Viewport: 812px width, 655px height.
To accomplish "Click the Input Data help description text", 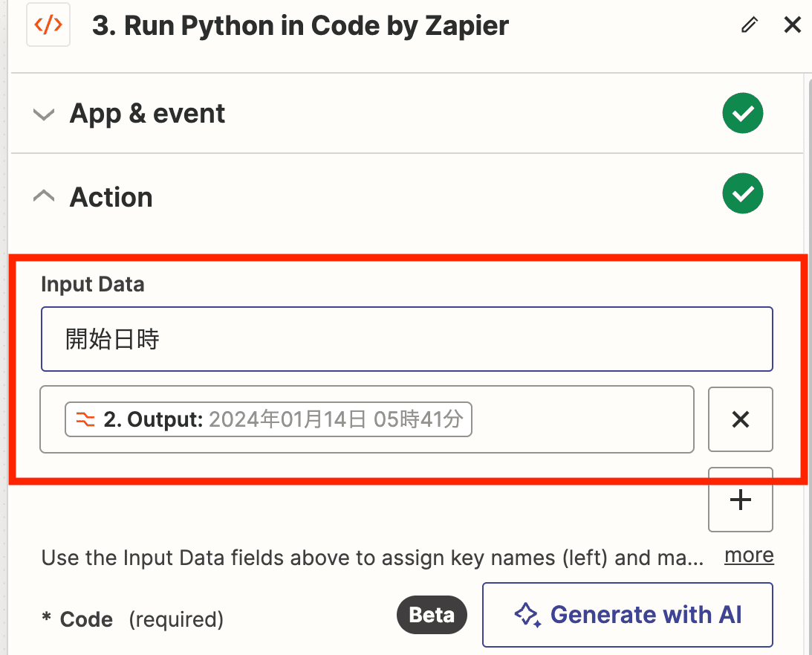I will pyautogui.click(x=372, y=558).
